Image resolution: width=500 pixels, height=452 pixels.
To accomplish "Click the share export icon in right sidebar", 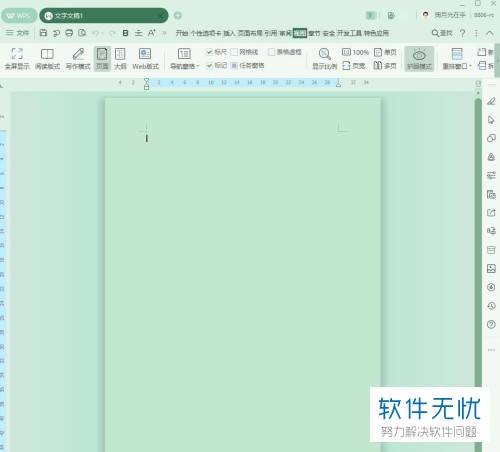I will pyautogui.click(x=491, y=212).
